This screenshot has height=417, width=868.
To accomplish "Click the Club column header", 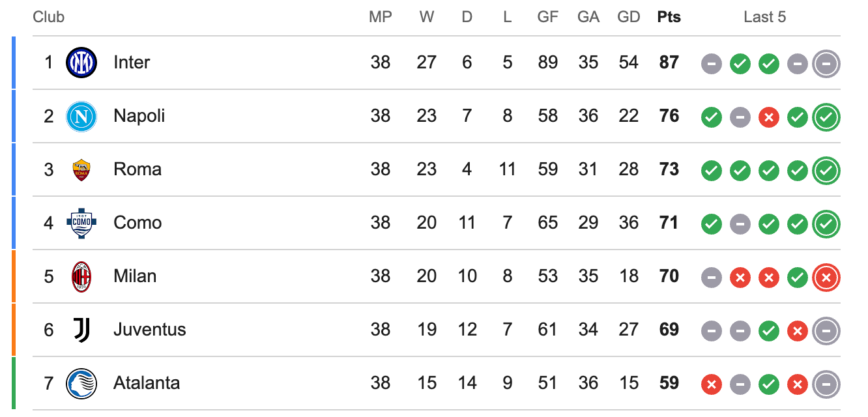I will 49,17.
